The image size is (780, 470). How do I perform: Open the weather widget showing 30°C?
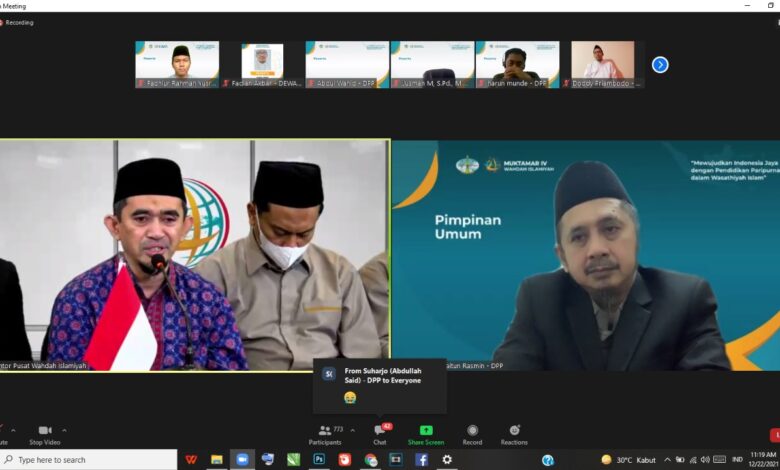630,460
